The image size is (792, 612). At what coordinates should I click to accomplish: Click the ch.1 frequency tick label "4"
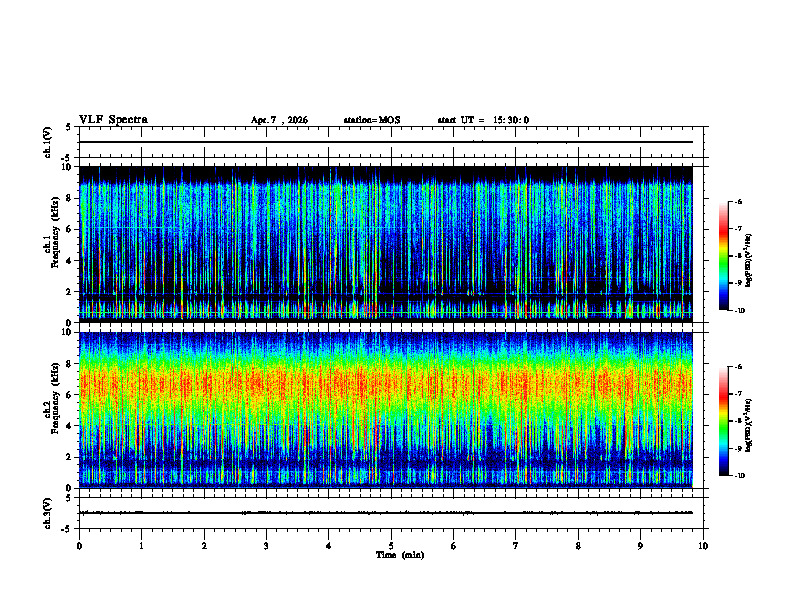pyautogui.click(x=68, y=261)
